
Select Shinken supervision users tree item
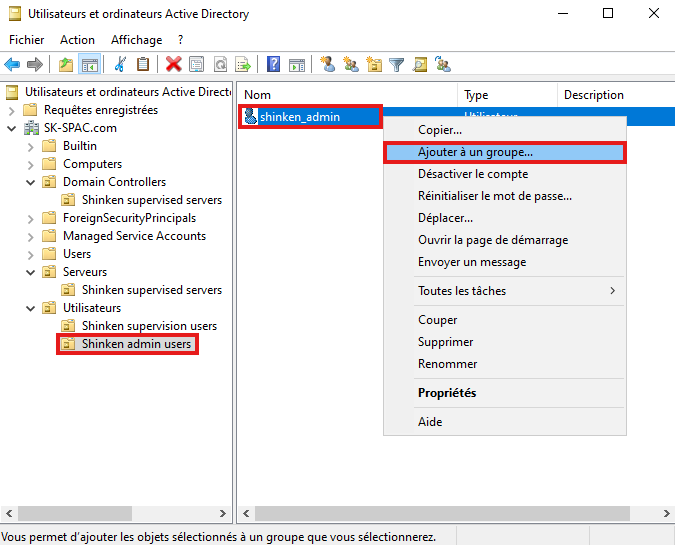(149, 326)
